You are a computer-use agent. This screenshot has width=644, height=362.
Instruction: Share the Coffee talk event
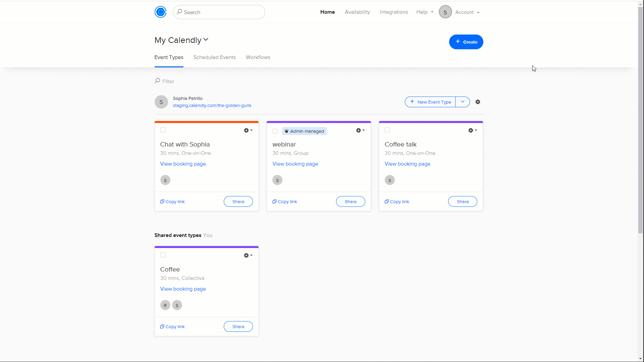pos(463,202)
